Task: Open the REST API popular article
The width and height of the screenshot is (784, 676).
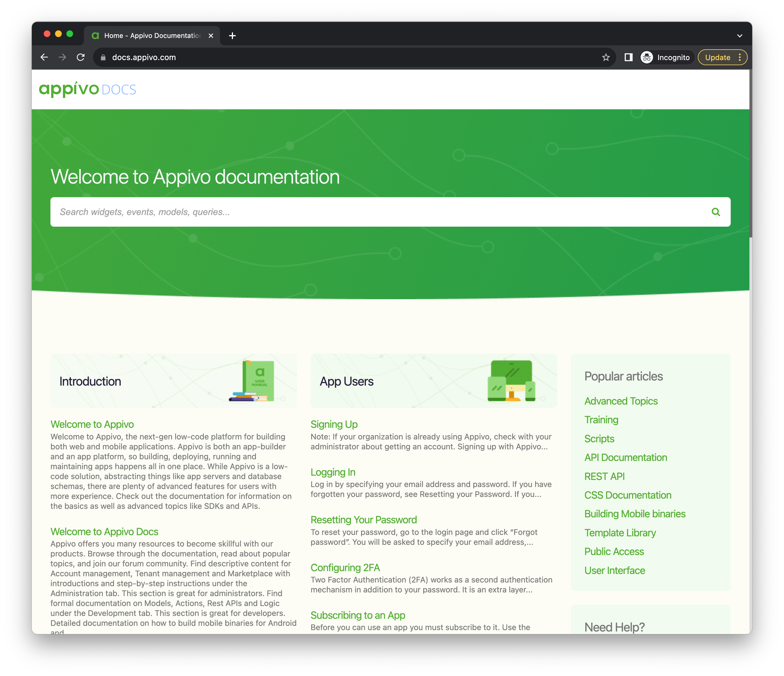Action: 604,476
